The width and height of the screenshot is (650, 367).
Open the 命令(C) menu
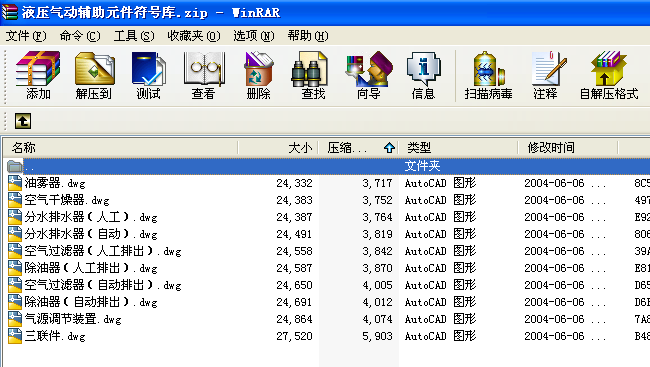coord(80,36)
